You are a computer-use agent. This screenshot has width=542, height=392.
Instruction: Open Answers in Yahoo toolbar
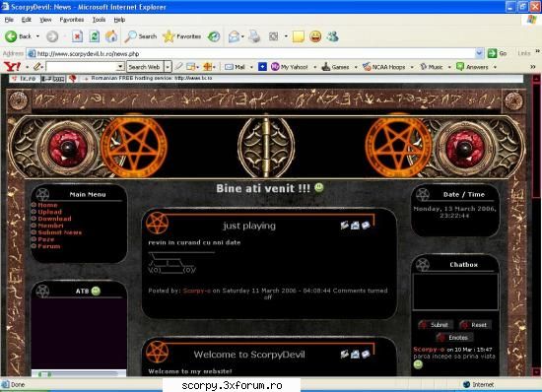tap(472, 67)
